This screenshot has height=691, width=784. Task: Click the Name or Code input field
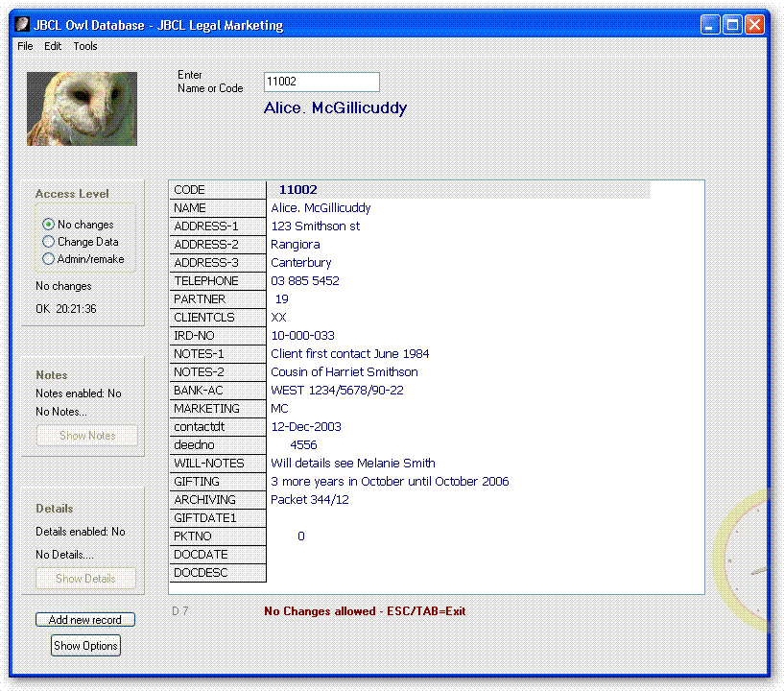coord(321,83)
